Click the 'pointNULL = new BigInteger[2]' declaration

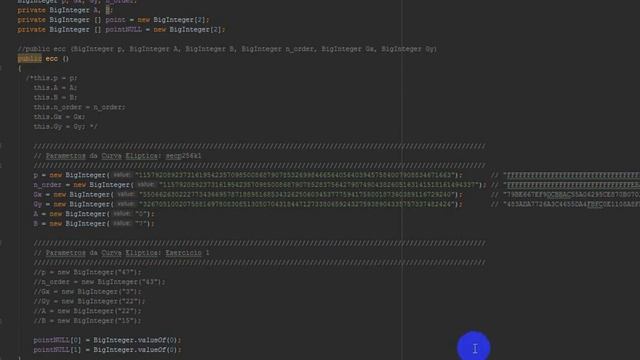click(121, 29)
